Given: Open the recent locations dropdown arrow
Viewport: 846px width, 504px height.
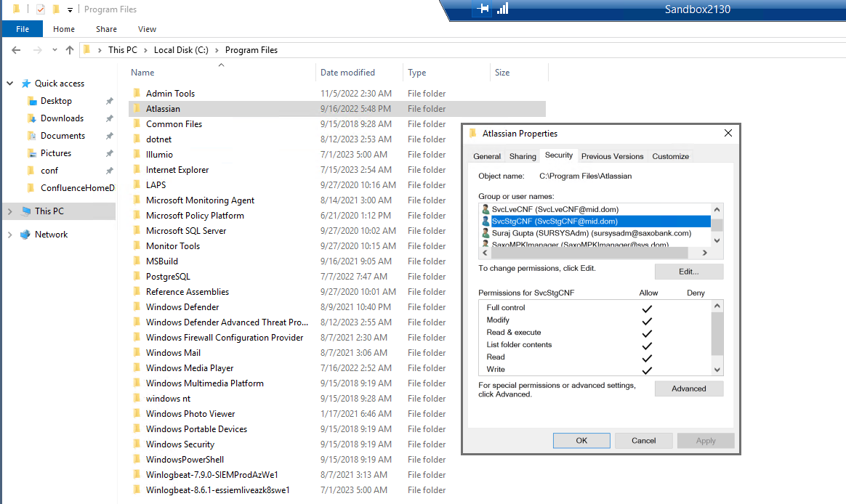Looking at the screenshot, I should pyautogui.click(x=55, y=50).
